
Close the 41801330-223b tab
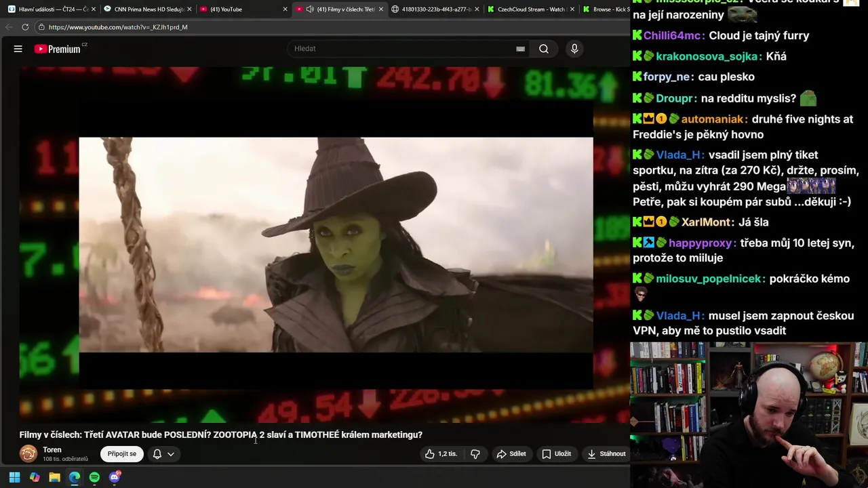(x=477, y=9)
